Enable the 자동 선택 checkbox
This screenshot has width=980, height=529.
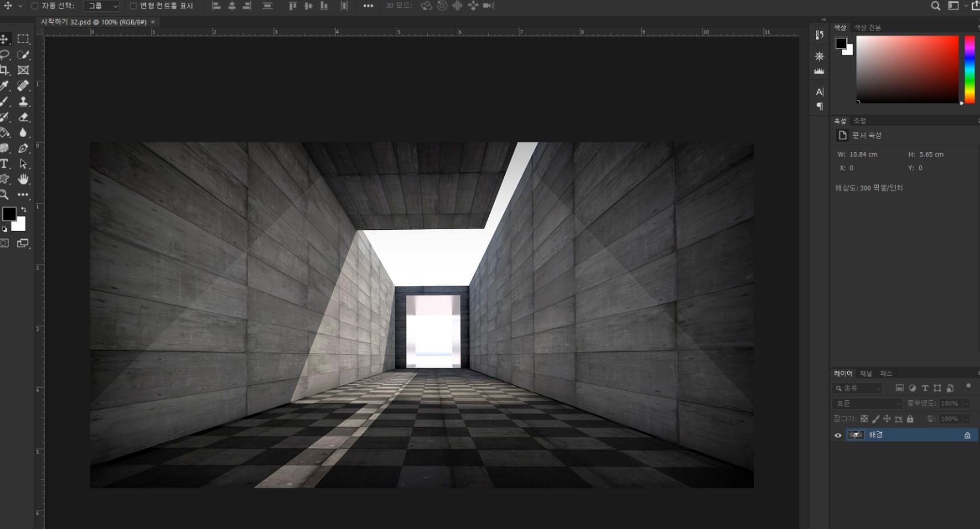click(35, 6)
